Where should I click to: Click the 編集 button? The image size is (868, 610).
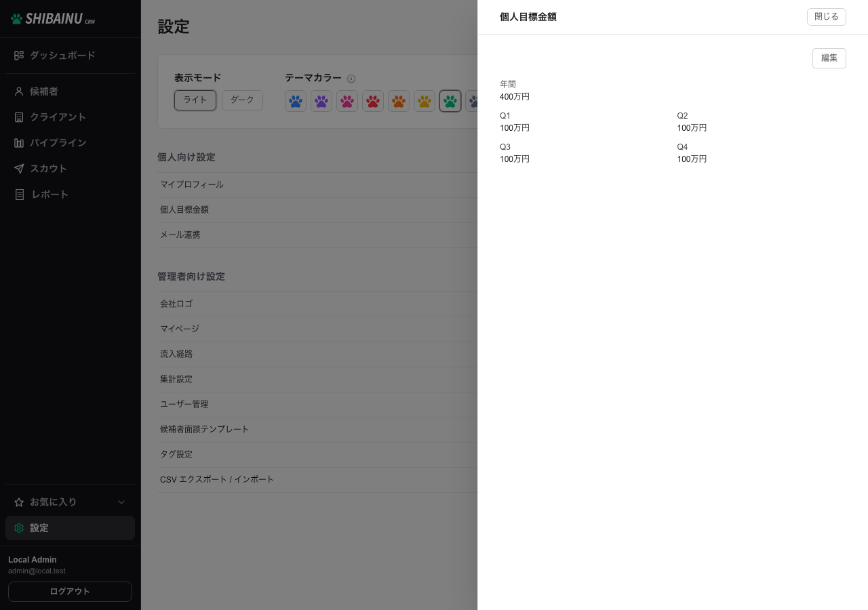click(x=829, y=58)
